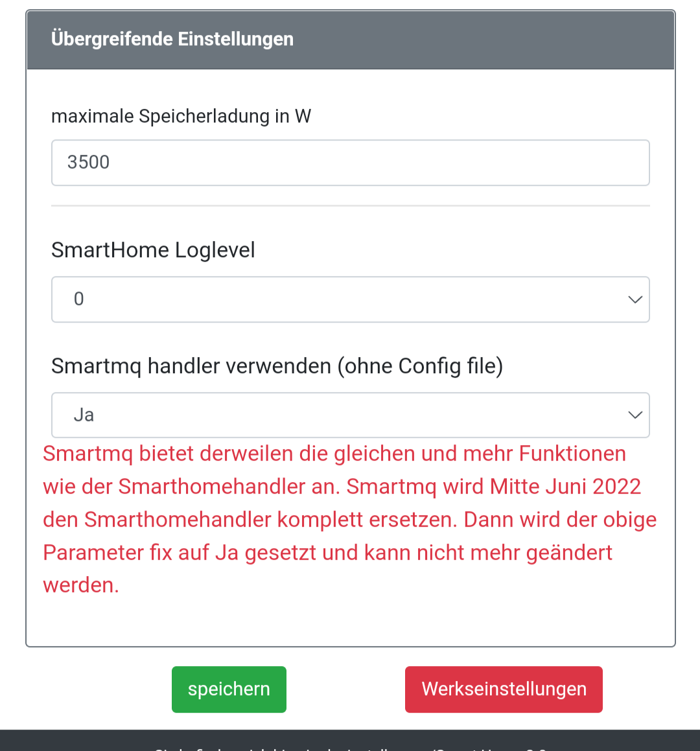Expand the Smartmq handler verwenden dropdown
The image size is (700, 751).
[350, 415]
